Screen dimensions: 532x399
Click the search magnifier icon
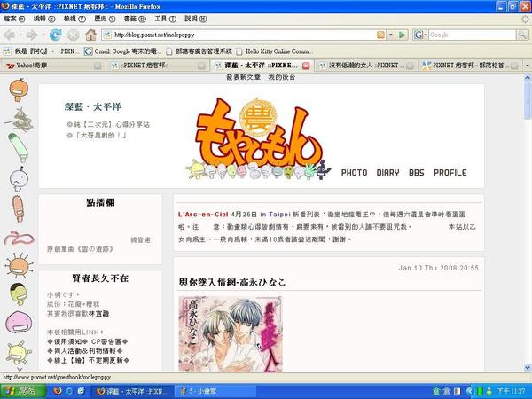coord(522,35)
